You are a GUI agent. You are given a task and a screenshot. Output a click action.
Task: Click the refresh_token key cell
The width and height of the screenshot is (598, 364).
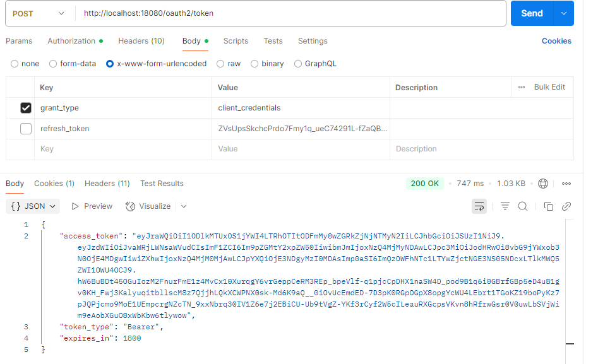tap(123, 129)
